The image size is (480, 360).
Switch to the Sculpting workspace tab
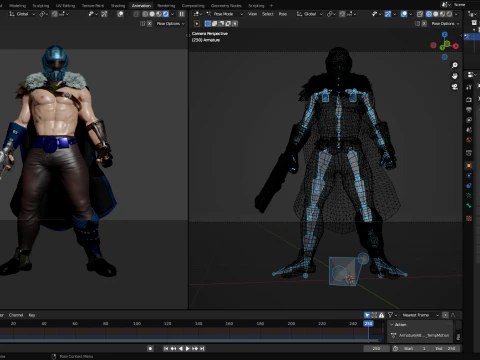pyautogui.click(x=41, y=6)
